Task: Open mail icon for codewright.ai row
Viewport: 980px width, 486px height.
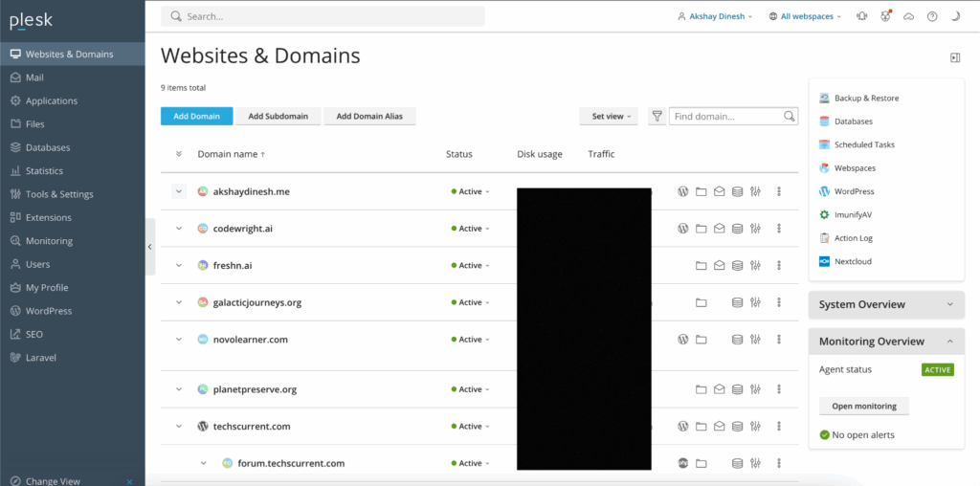Action: tap(720, 229)
